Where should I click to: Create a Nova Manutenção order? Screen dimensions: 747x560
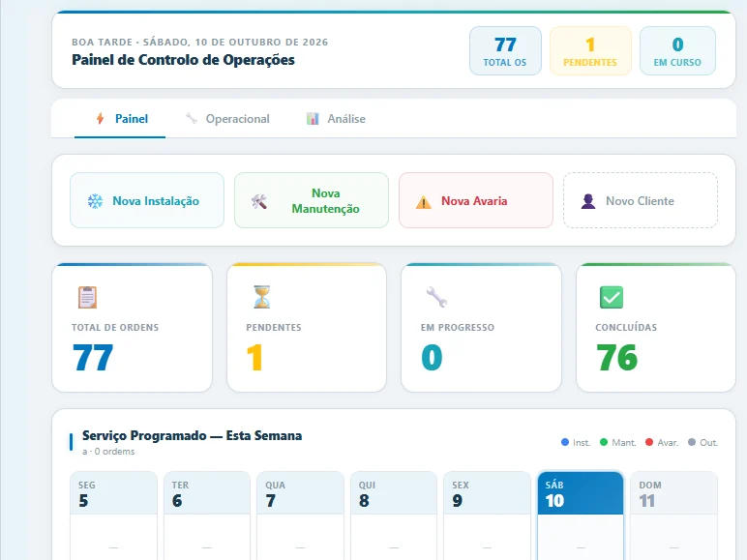click(312, 200)
